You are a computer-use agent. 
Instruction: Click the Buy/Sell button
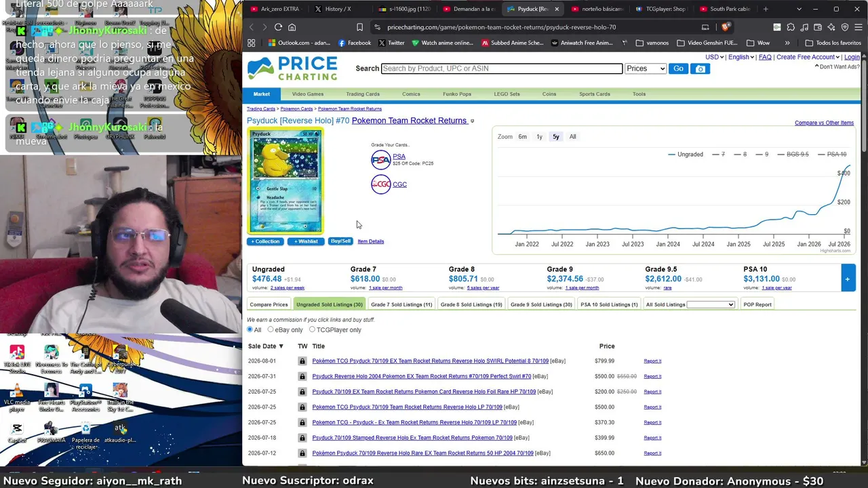point(340,241)
